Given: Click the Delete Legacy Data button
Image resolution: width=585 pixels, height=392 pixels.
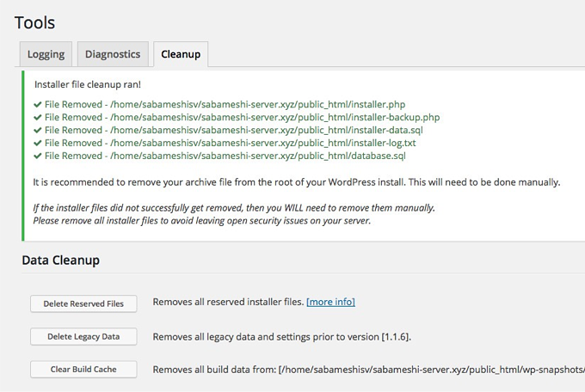Looking at the screenshot, I should [83, 336].
